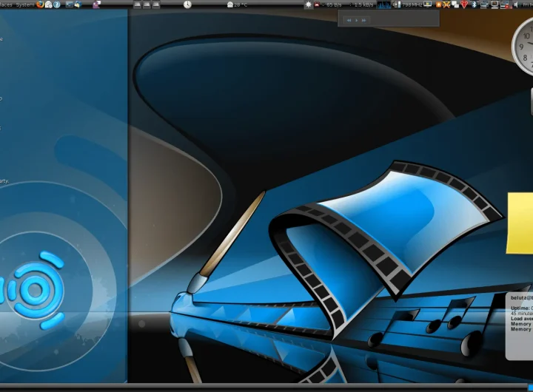Image resolution: width=533 pixels, height=392 pixels.
Task: Click the 65 B/s network speed text
Action: point(334,4)
